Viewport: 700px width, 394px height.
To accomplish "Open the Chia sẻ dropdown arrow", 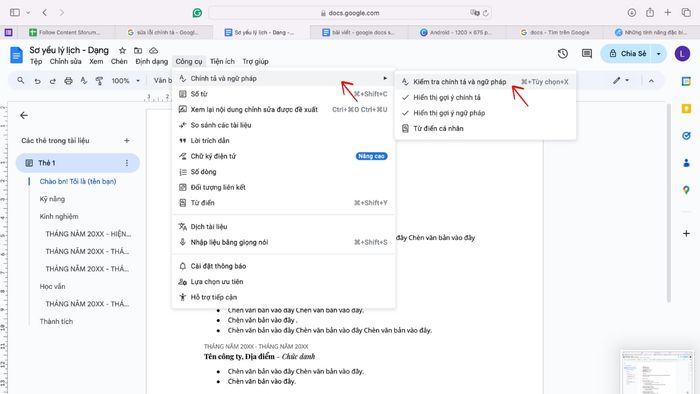I will pos(659,54).
